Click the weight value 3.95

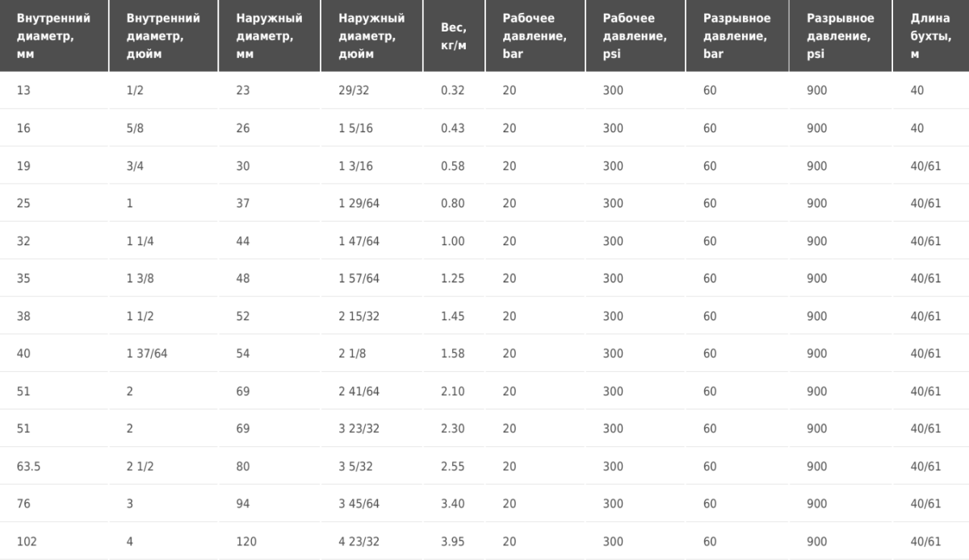click(453, 541)
